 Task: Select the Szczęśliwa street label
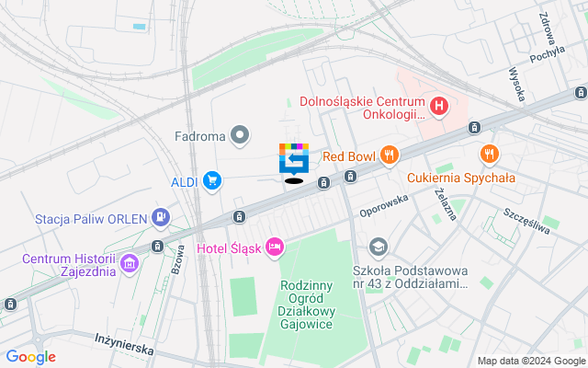526,221
